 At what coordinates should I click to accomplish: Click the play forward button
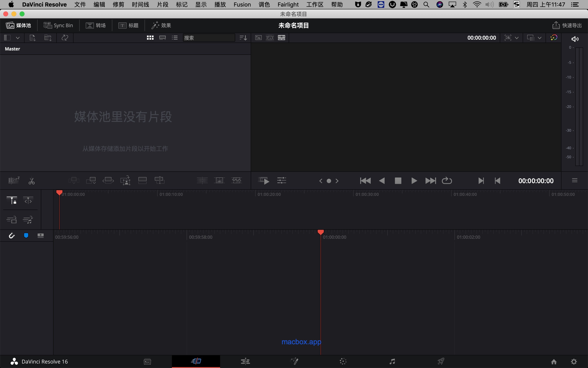(414, 181)
